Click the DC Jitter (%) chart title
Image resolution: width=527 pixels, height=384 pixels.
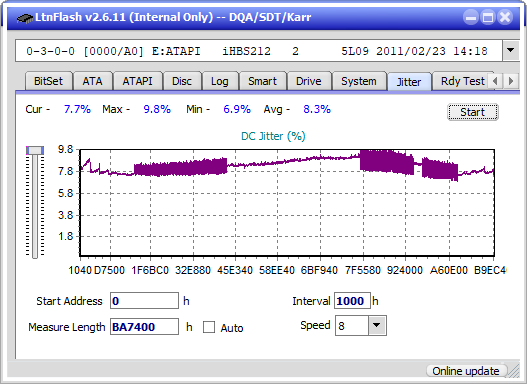(x=273, y=136)
